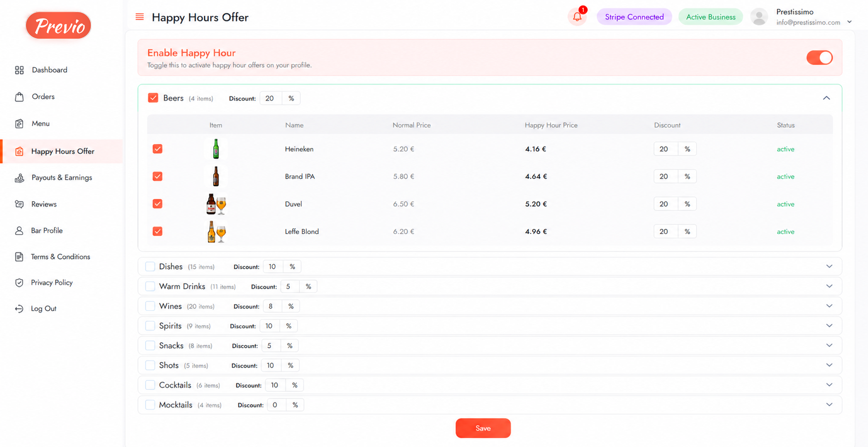Click the Stripe Connected badge
Screen dimensions: 868x447
pyautogui.click(x=634, y=17)
